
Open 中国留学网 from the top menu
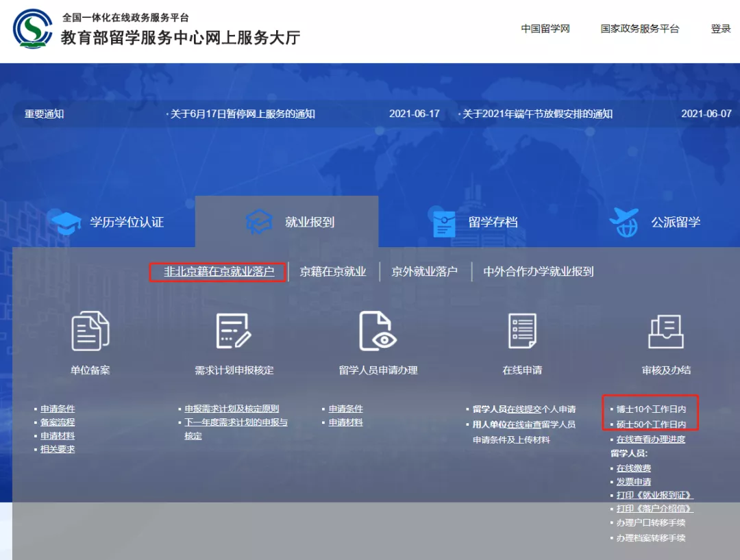click(546, 29)
